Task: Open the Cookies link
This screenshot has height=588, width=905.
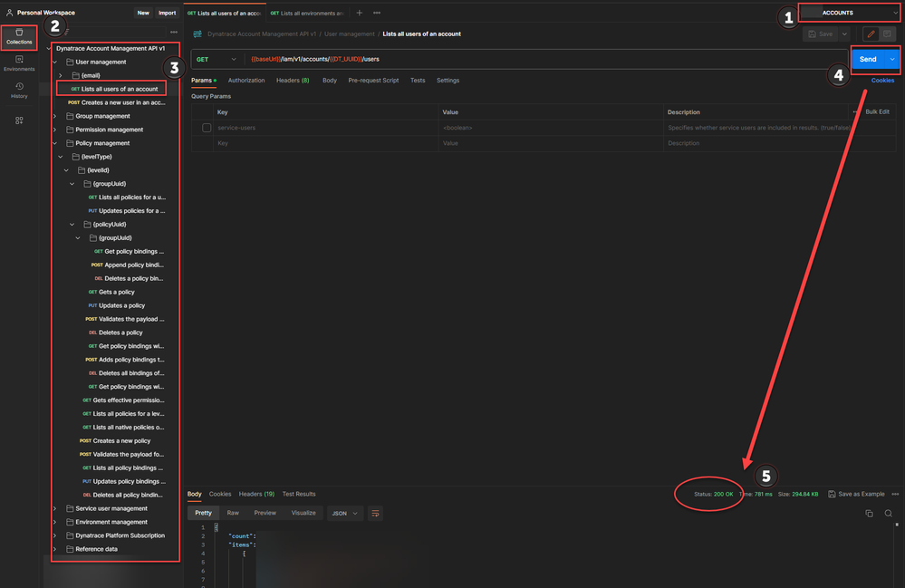Action: tap(882, 81)
